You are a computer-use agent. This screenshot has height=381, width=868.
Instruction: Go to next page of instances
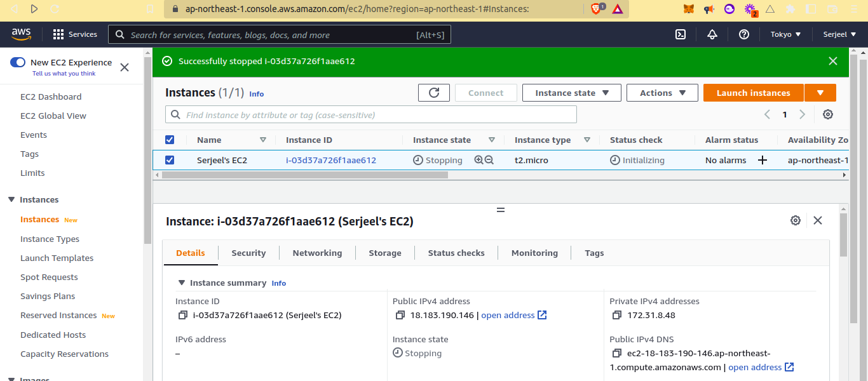802,114
